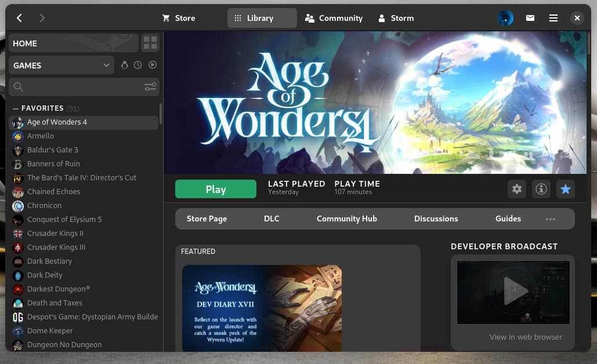Click the HOME button
Image resolution: width=597 pixels, height=364 pixels.
74,43
